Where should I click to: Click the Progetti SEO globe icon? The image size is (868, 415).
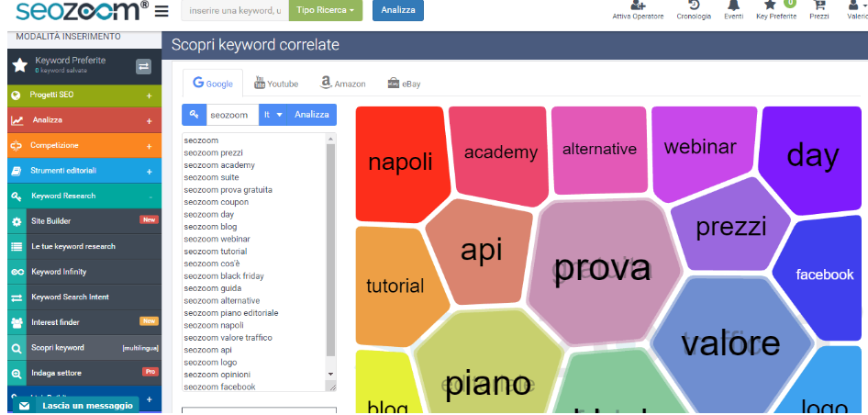click(16, 95)
